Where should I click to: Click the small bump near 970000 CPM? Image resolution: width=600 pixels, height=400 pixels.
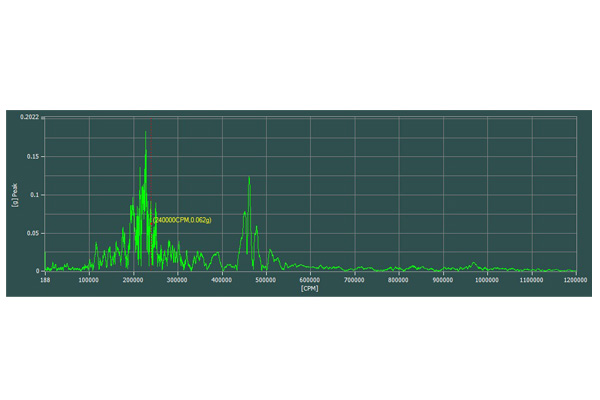click(x=475, y=264)
